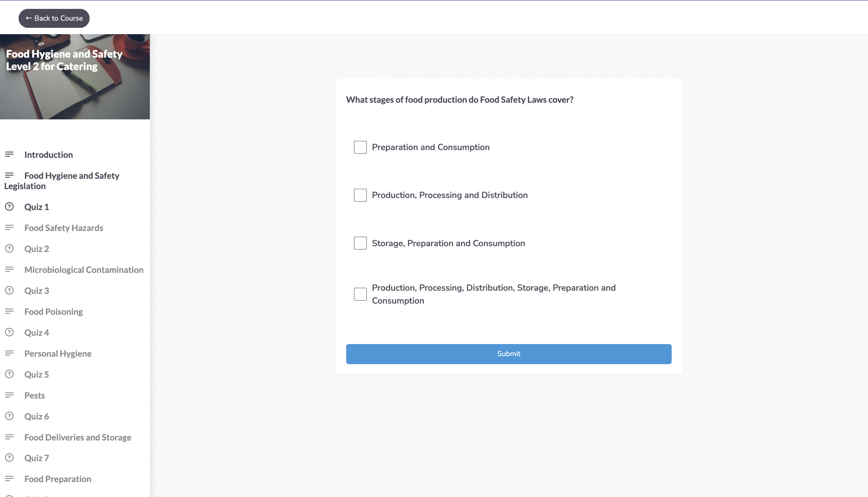Click the question-mark icon beside Quiz 1
Screen dimensions: 868x497
[x=9, y=207]
